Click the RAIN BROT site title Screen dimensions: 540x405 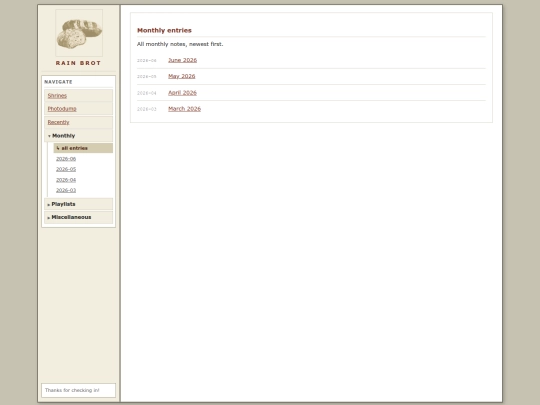[x=79, y=63]
